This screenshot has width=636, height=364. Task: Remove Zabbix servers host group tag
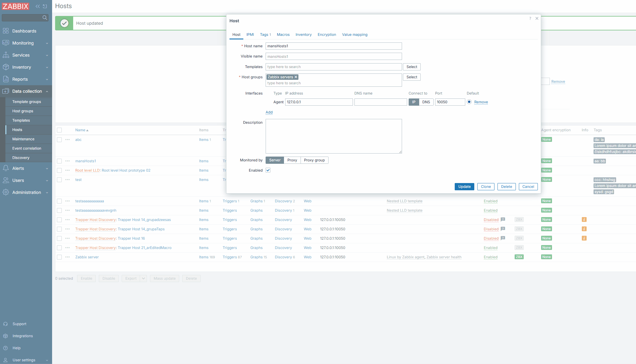point(296,77)
